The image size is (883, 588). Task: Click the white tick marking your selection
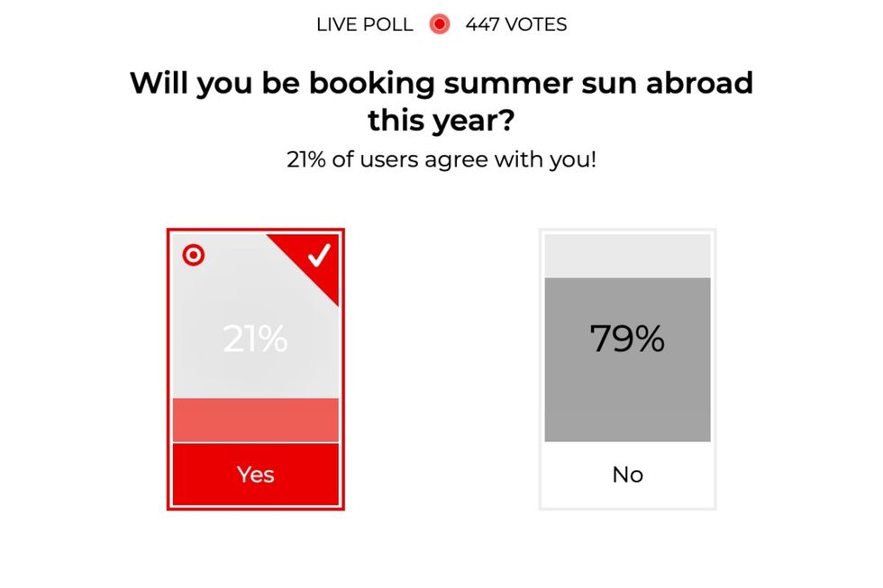[320, 257]
